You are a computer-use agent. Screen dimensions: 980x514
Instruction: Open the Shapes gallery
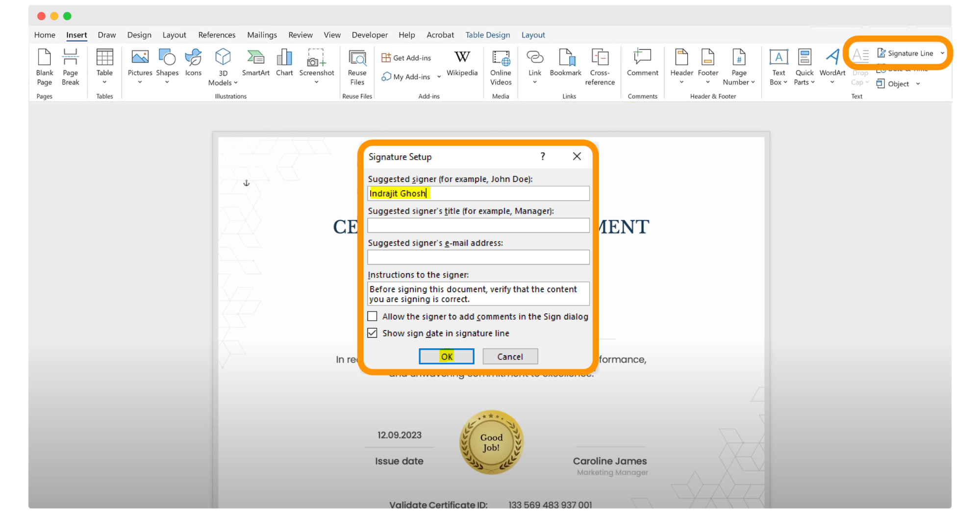(167, 67)
